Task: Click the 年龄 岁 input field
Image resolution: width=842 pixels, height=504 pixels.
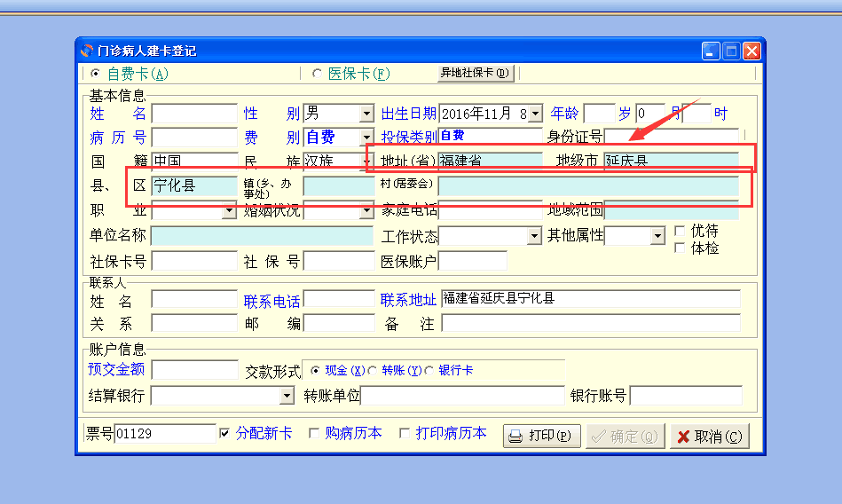Action: 599,114
